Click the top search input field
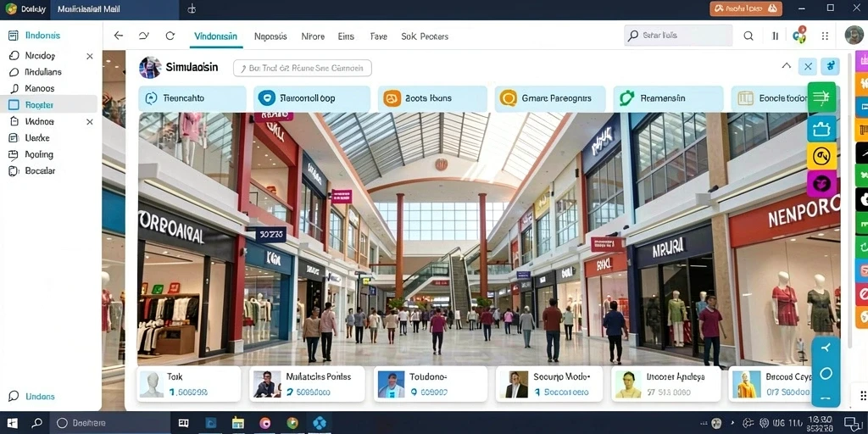This screenshot has height=434, width=868. click(678, 36)
